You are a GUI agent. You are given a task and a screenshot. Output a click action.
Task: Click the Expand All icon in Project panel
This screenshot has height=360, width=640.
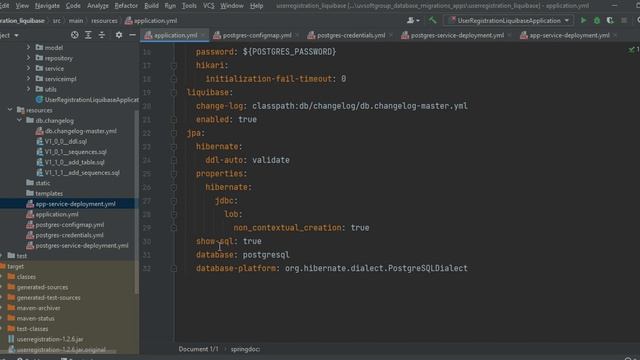point(88,35)
